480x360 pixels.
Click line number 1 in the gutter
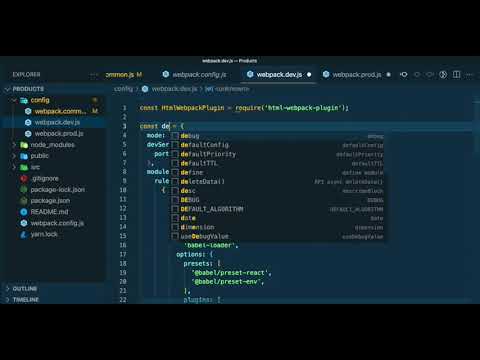pos(124,108)
